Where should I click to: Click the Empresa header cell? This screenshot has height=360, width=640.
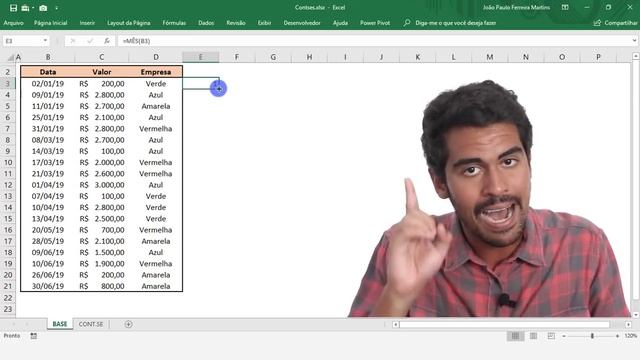tap(156, 72)
